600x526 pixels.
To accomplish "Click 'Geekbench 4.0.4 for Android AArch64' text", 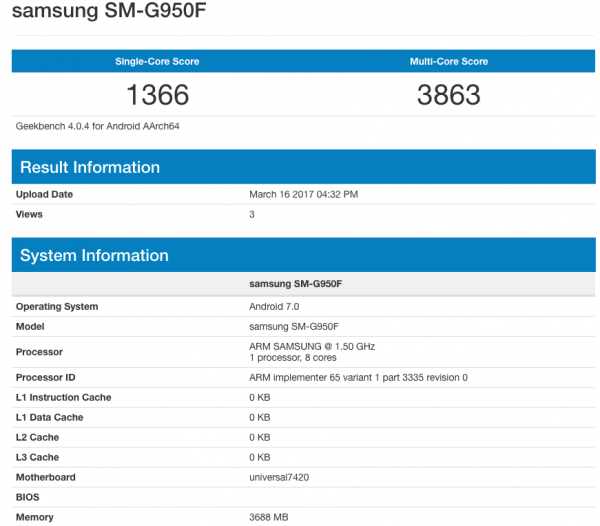I will [98, 126].
